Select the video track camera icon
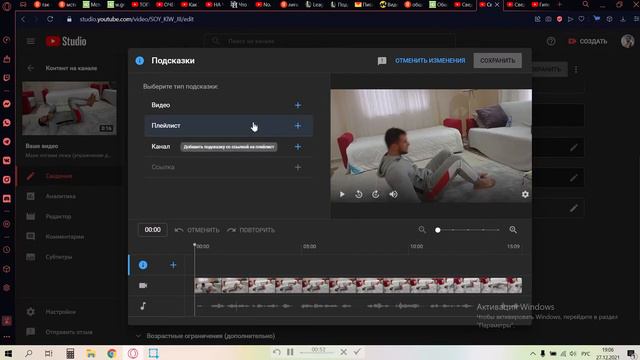Viewport: 640px width, 360px height. (143, 286)
